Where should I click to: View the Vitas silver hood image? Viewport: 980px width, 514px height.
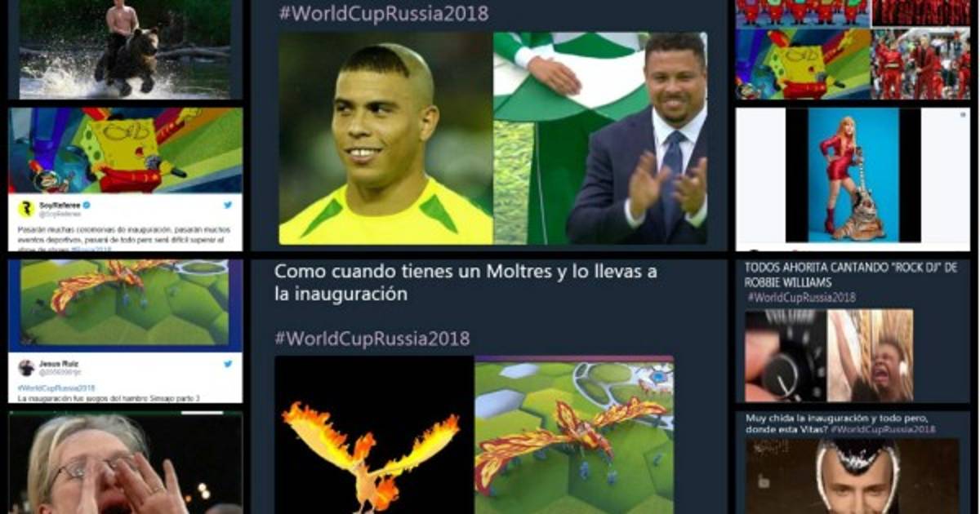tap(853, 476)
